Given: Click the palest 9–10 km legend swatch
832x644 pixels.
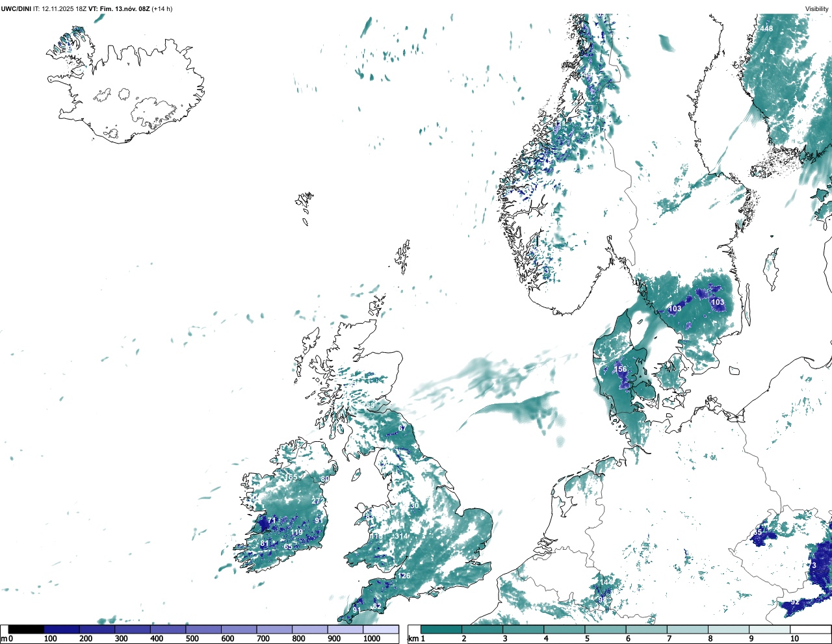Looking at the screenshot, I should pyautogui.click(x=770, y=629).
